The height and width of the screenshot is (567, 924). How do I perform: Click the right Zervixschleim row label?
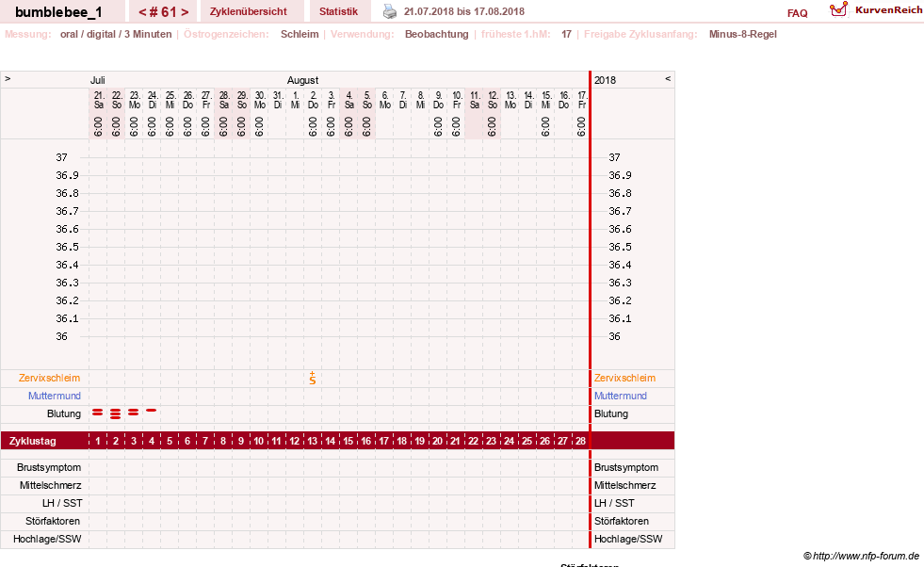[624, 379]
